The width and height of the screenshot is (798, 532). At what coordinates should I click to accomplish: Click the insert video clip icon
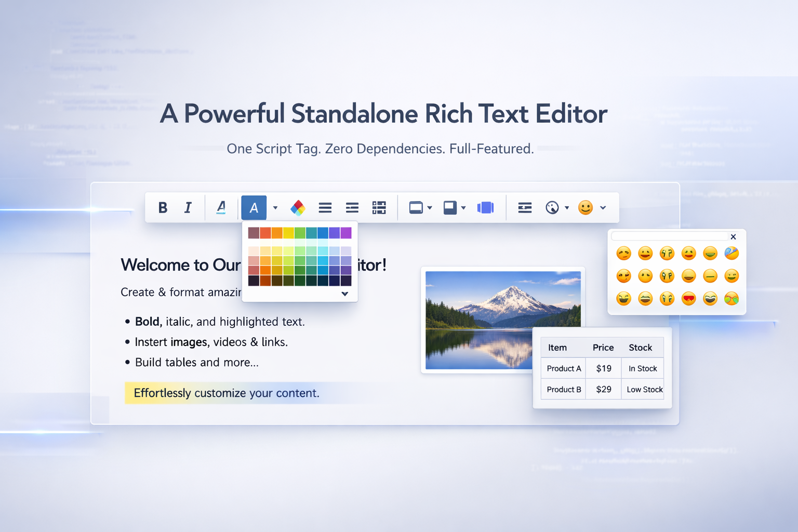[x=485, y=207]
